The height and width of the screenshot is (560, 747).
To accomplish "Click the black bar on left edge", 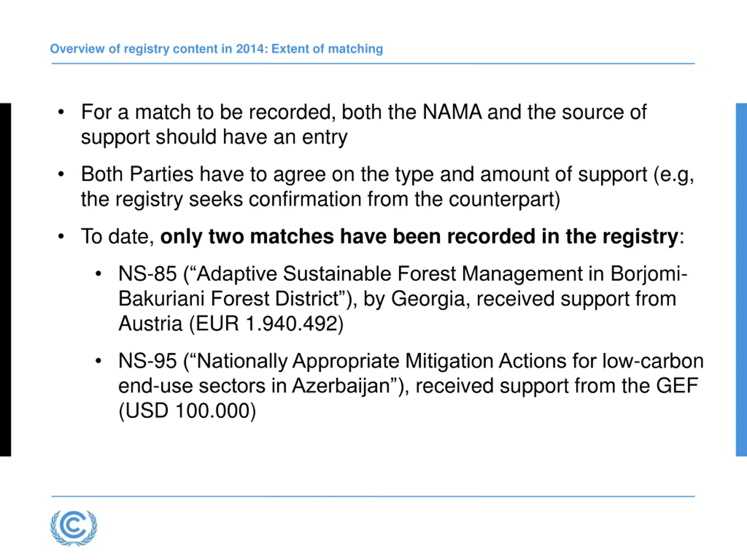I will 6,279.
